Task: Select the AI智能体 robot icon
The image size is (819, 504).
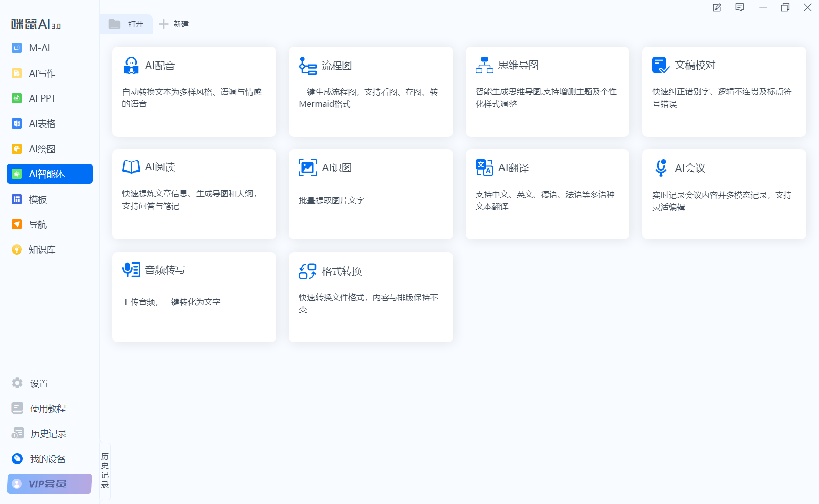Action: [x=17, y=174]
